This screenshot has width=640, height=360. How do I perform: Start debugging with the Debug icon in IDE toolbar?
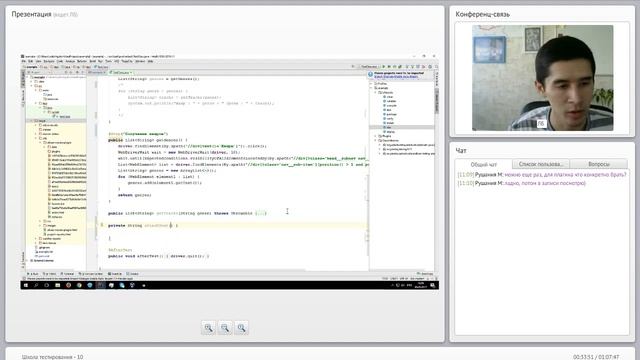tap(389, 67)
